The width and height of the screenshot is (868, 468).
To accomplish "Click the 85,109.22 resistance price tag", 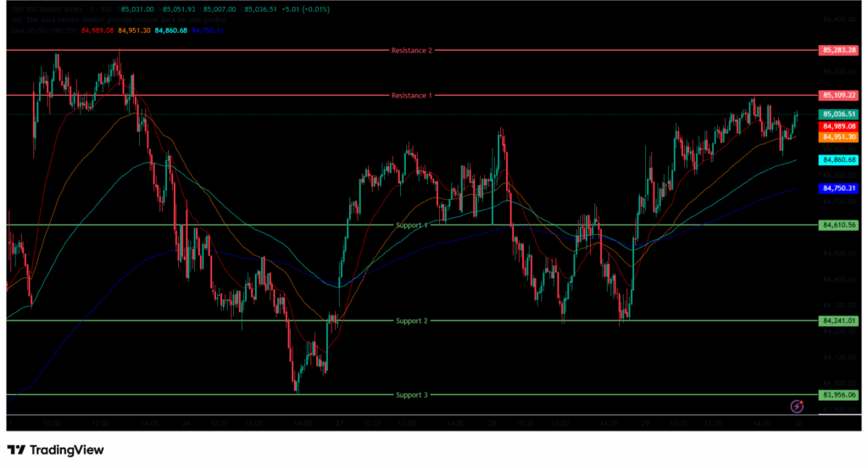I will point(839,96).
